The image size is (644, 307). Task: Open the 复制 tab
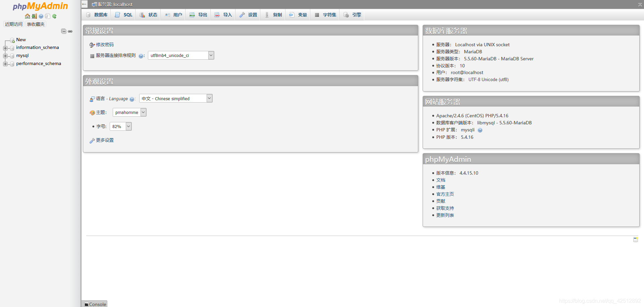click(x=273, y=15)
